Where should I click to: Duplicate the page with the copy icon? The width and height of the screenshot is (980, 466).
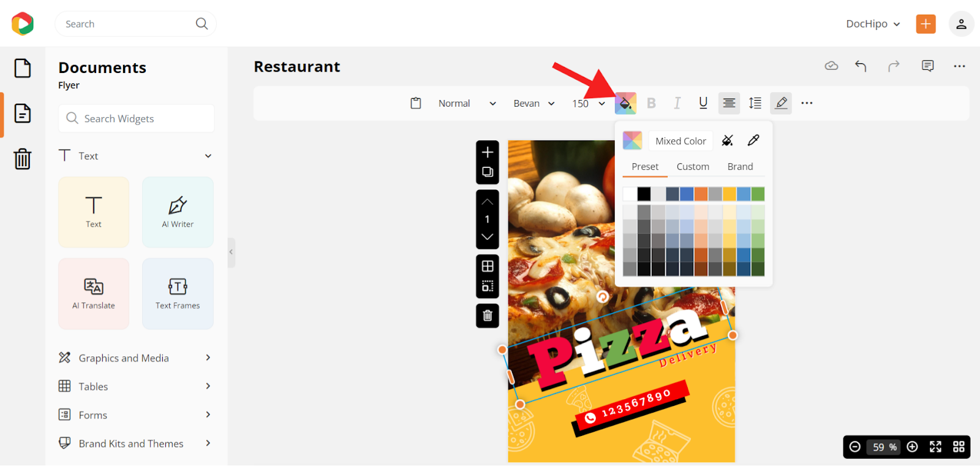pyautogui.click(x=488, y=172)
